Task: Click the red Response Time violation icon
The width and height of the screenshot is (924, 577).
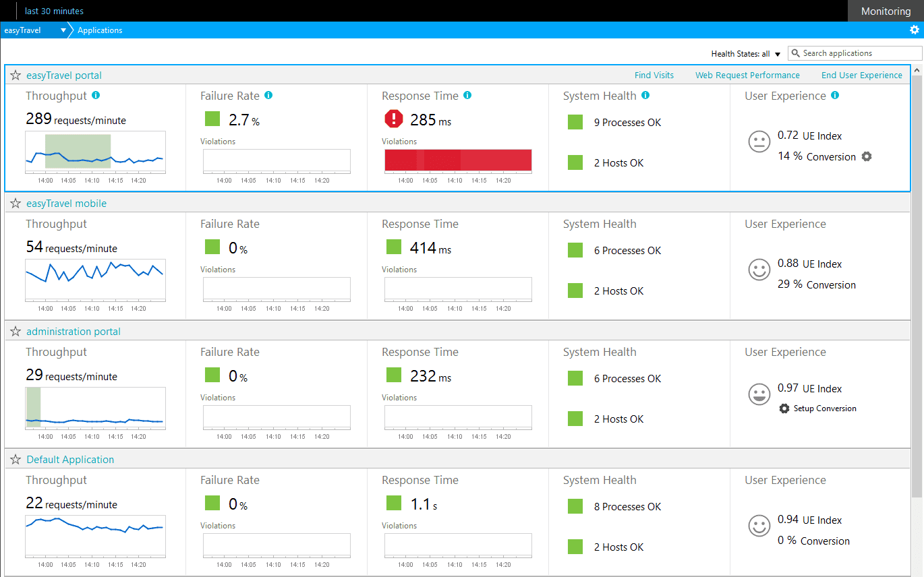Action: 393,119
